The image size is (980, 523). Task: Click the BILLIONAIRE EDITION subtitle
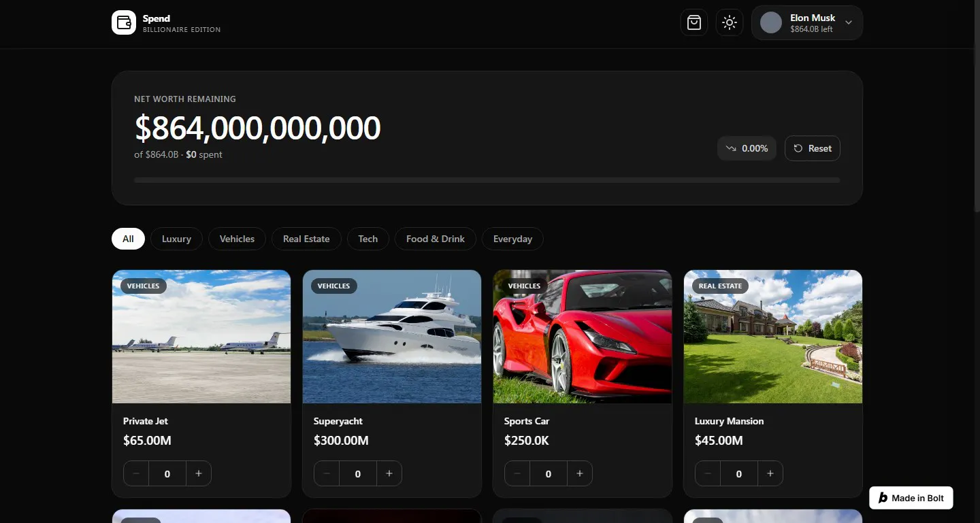tap(182, 30)
